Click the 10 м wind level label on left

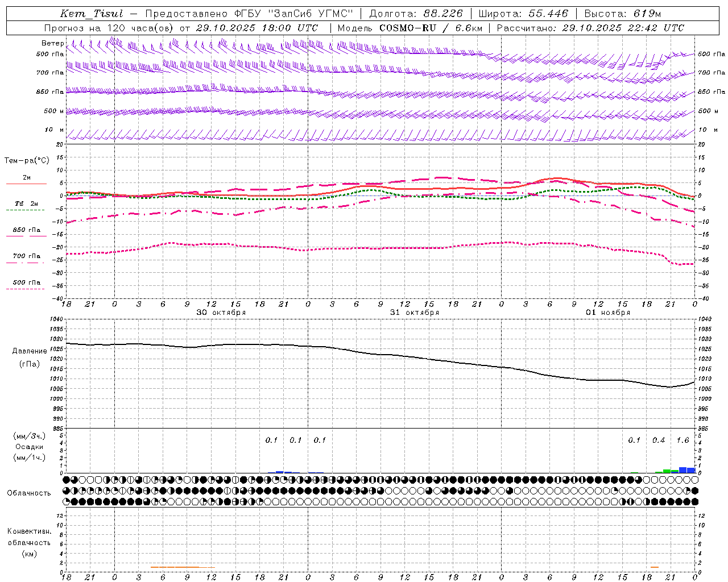coord(55,130)
